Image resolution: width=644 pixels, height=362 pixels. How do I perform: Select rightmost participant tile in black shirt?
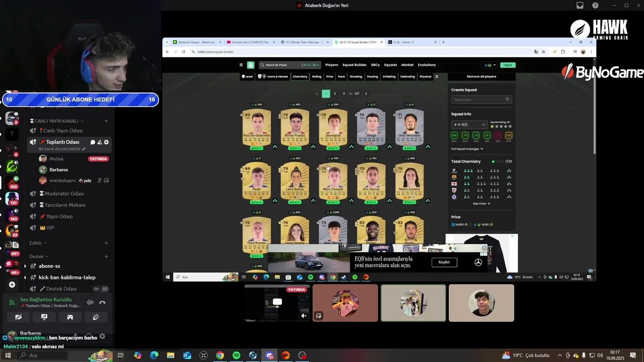[x=481, y=303]
